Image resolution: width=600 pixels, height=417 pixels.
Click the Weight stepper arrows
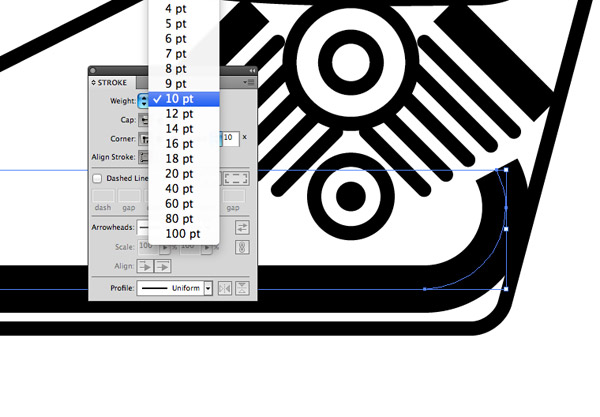pos(143,101)
